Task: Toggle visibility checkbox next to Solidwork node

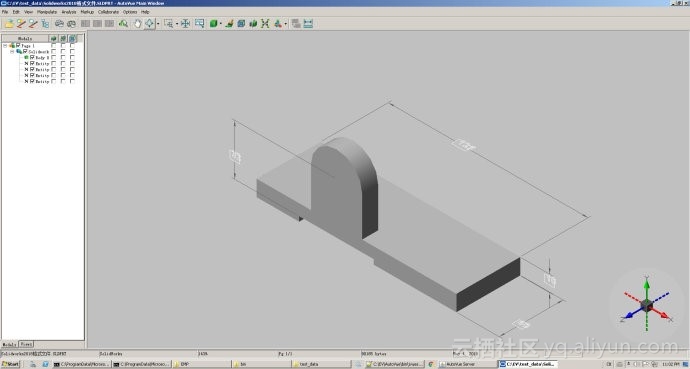Action: tap(25, 51)
